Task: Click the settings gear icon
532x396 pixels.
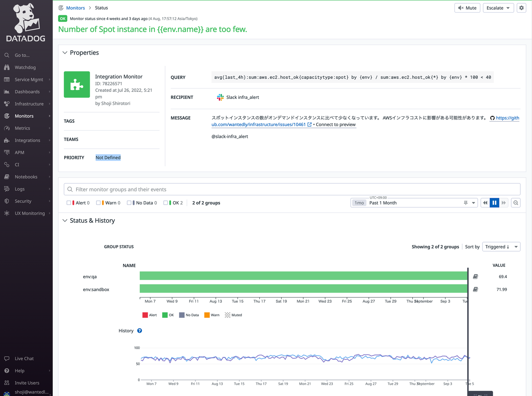Action: point(521,8)
